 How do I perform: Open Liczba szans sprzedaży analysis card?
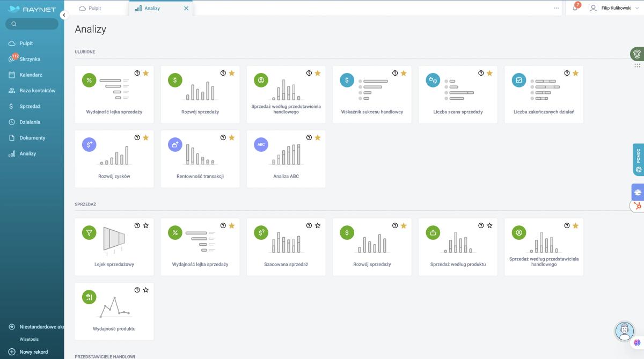click(458, 94)
